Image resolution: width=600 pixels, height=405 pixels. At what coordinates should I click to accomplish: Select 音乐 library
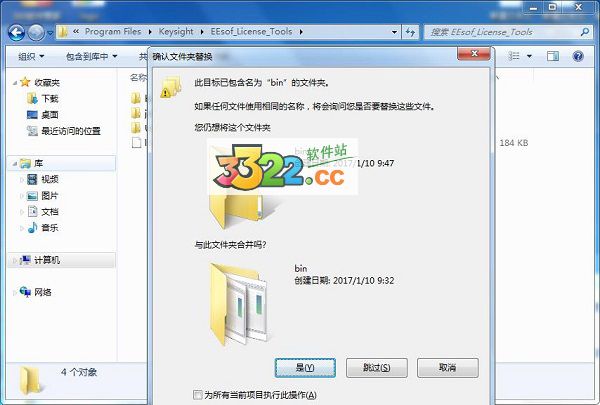50,228
